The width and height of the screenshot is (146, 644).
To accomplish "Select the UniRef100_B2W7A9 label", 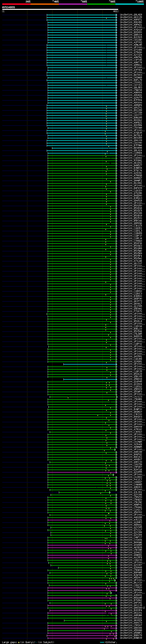I will click(131, 575).
